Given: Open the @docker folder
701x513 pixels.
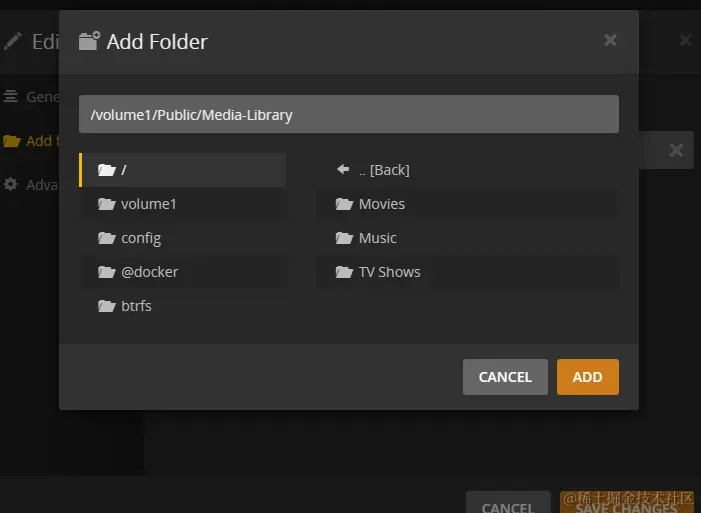Looking at the screenshot, I should [182, 272].
